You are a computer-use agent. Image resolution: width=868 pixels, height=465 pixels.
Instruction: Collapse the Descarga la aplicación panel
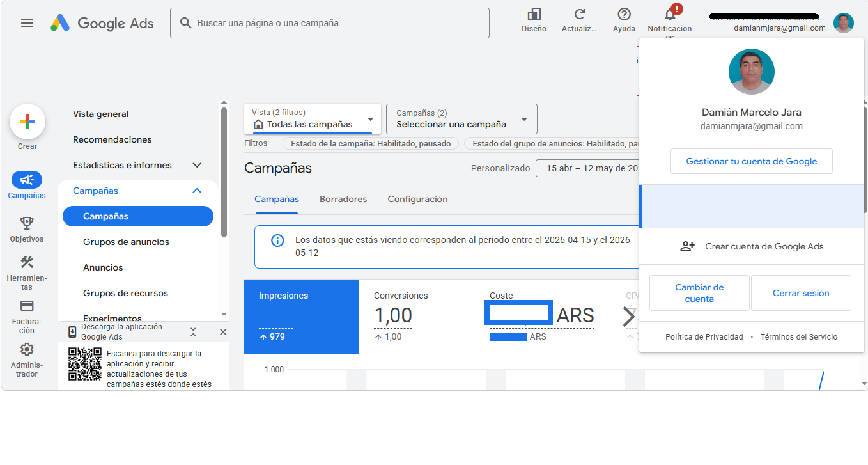tap(193, 332)
